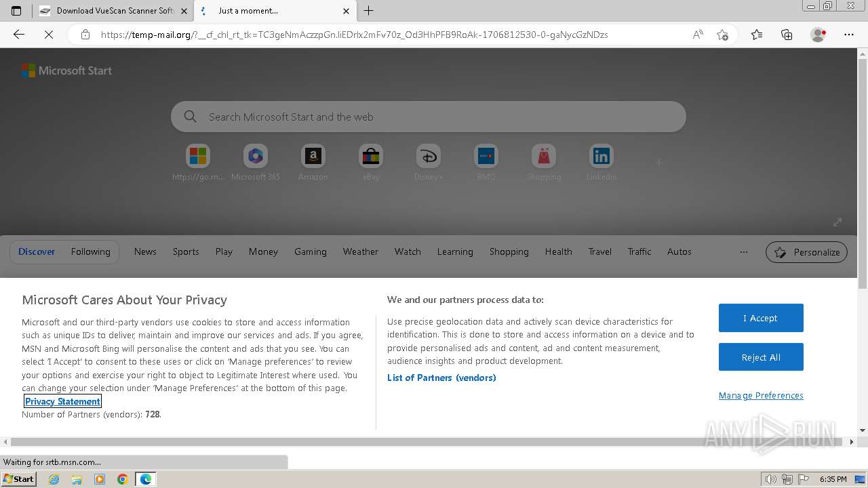Open the Disney+ quick link
Image resolution: width=868 pixels, height=488 pixels.
[x=429, y=163]
